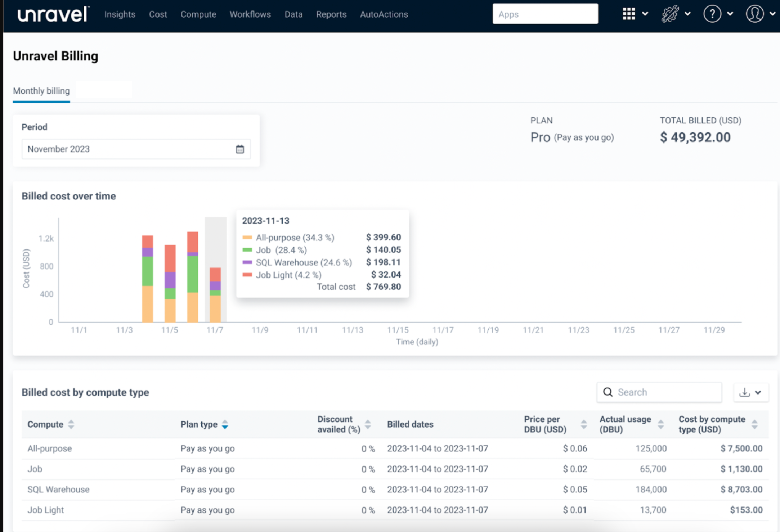Screen dimensions: 780x532
Task: Open the help question mark icon
Action: pos(712,14)
